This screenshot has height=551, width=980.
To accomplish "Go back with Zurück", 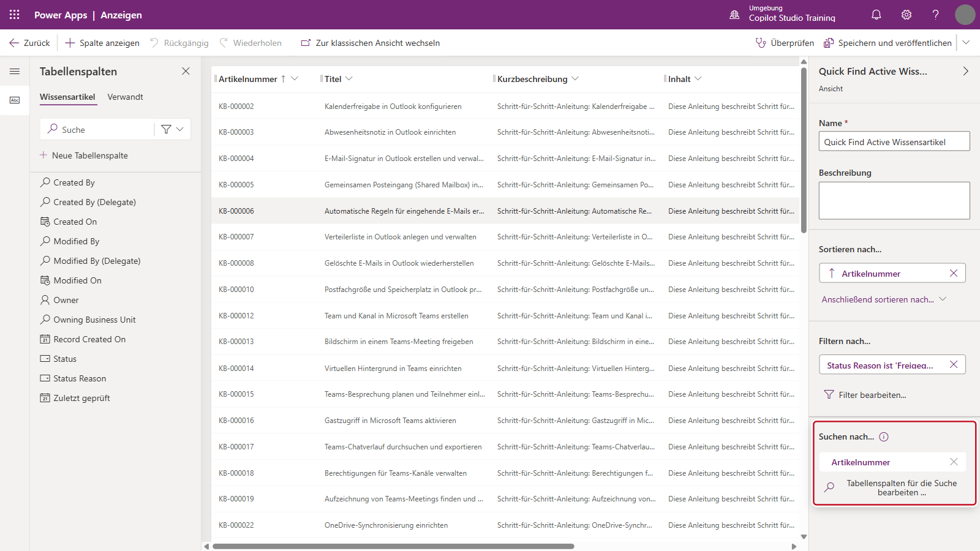I will pyautogui.click(x=29, y=43).
